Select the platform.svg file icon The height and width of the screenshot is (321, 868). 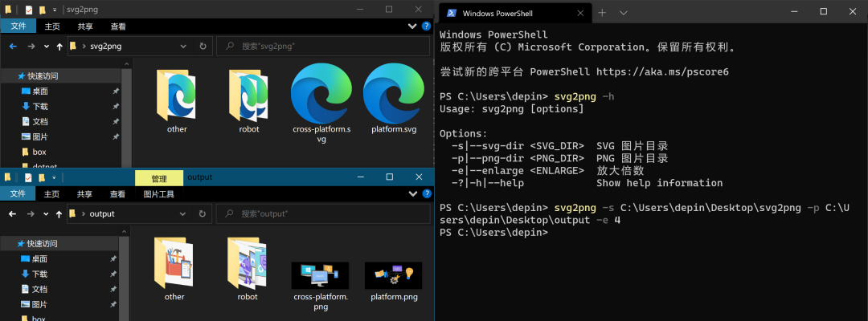[x=394, y=91]
